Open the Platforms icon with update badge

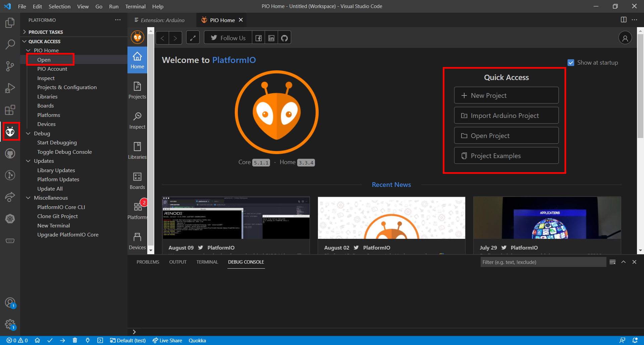(137, 209)
